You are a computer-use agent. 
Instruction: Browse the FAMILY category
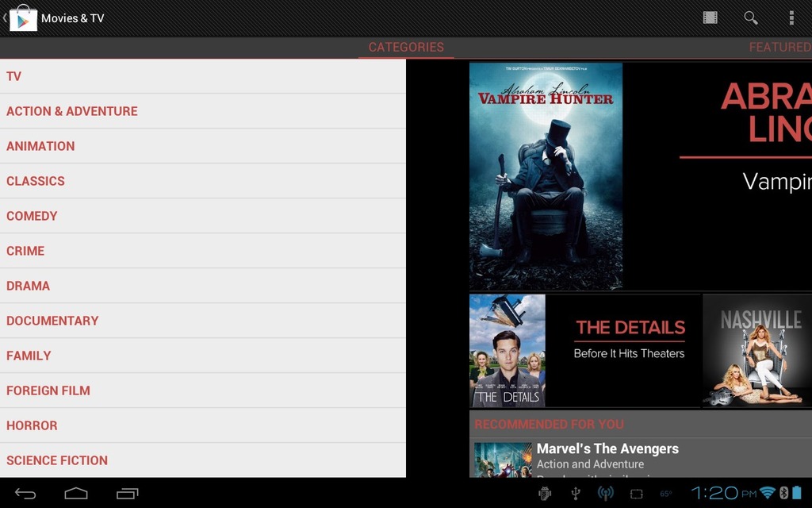pyautogui.click(x=203, y=356)
